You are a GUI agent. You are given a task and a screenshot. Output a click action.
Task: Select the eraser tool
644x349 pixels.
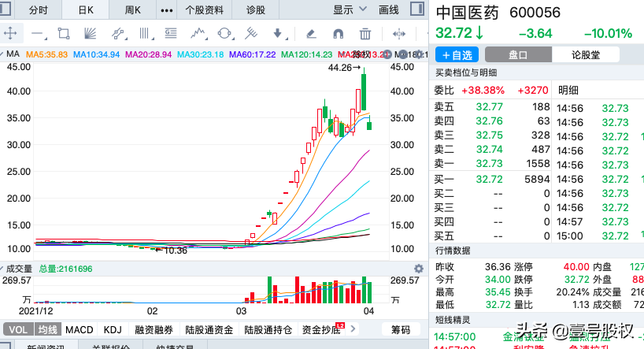point(311,33)
